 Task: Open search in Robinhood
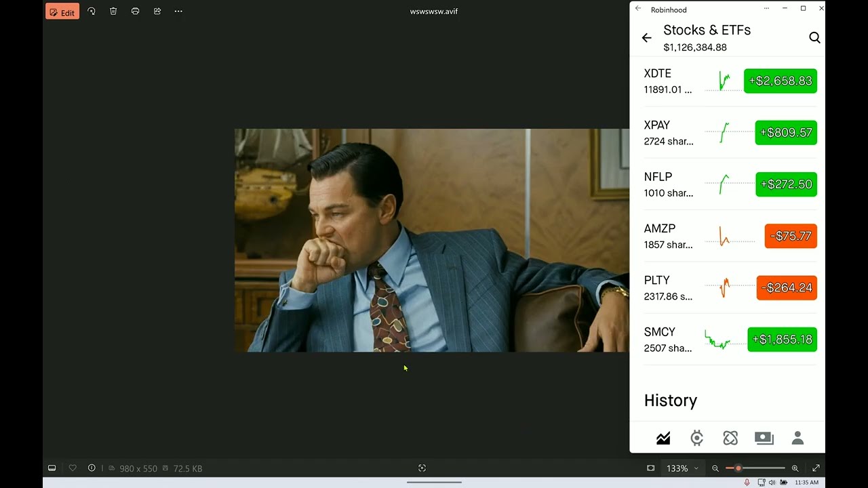(x=814, y=38)
